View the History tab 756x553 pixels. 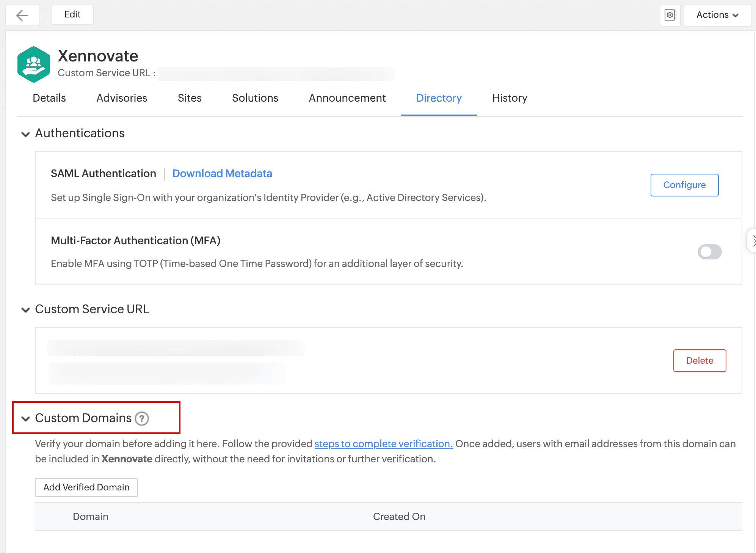tap(510, 98)
